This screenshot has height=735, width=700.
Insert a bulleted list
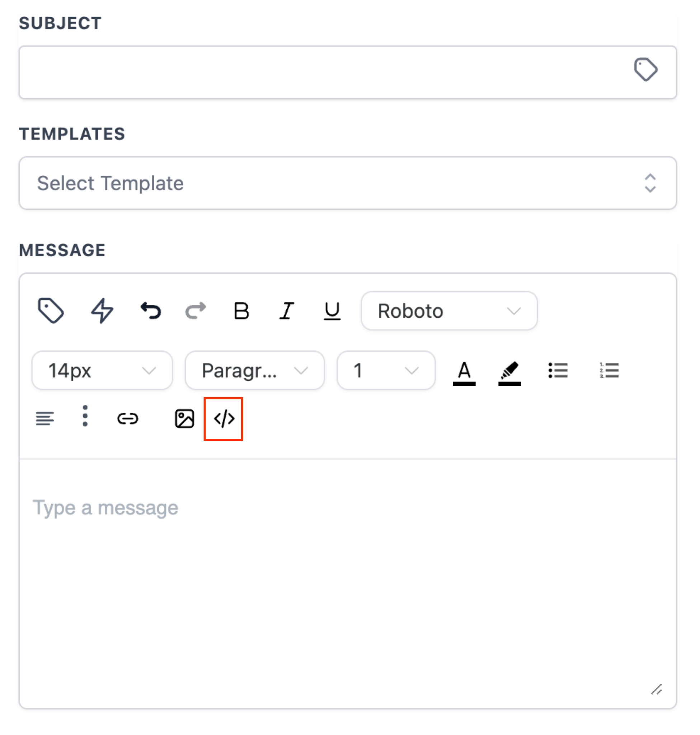click(558, 371)
